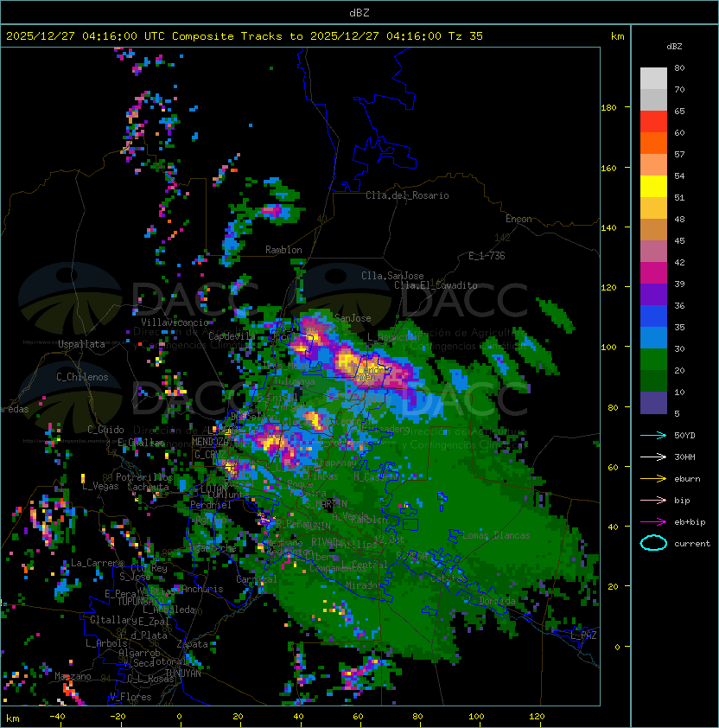Click the TUNUYAN map label
This screenshot has width=719, height=728.
183,674
